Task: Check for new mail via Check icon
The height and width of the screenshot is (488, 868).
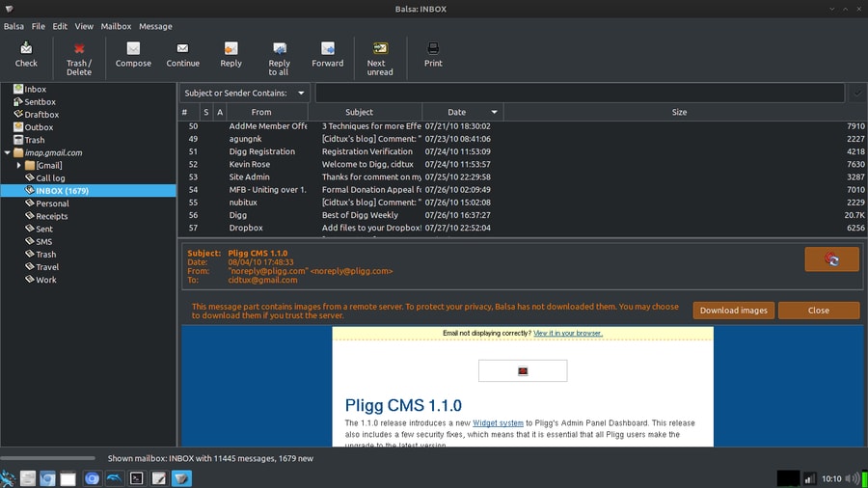Action: 26,55
